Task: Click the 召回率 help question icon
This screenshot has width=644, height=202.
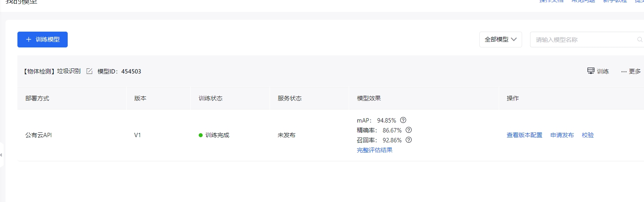Action: click(409, 140)
